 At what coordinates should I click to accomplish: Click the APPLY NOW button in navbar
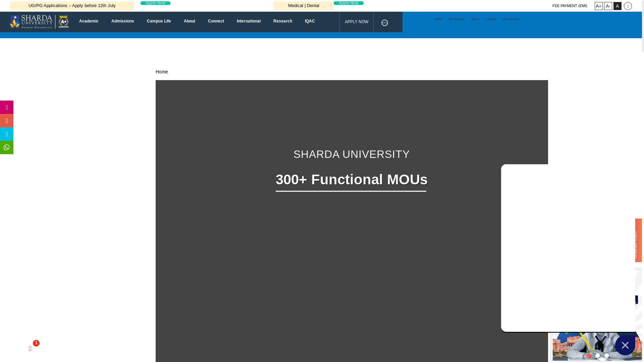[357, 22]
